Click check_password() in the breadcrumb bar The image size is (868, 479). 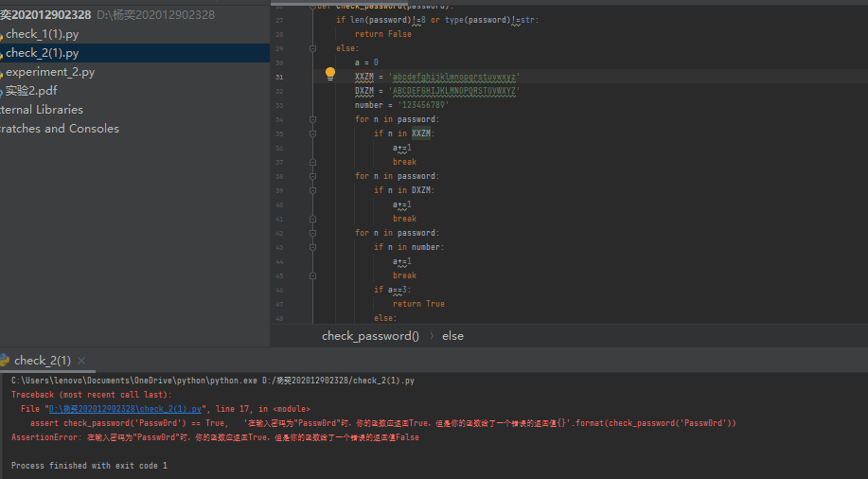pos(370,336)
